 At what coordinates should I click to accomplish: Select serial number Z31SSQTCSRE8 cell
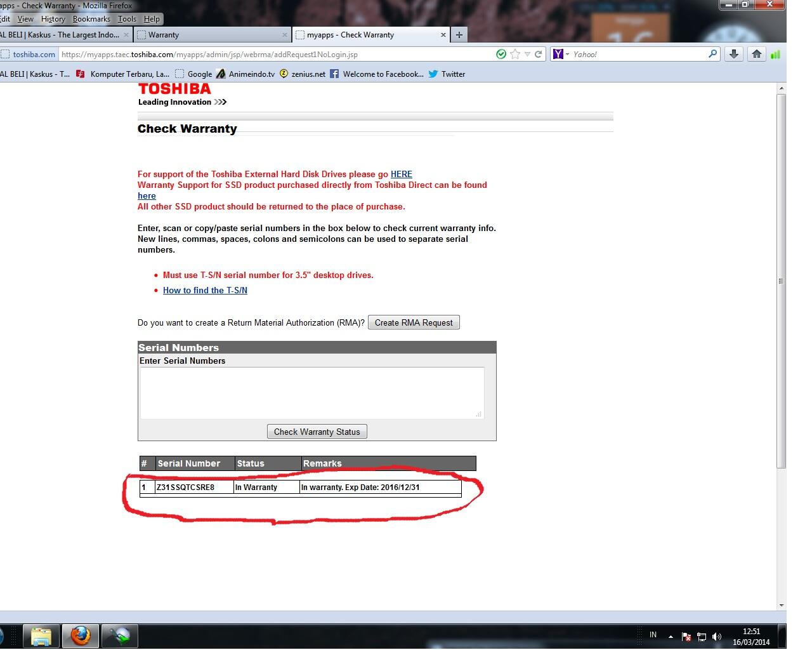click(x=194, y=487)
